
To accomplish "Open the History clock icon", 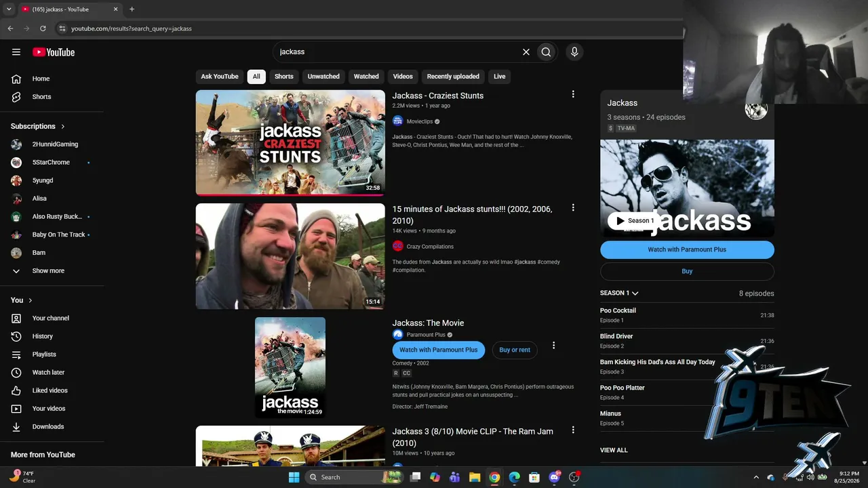I will pyautogui.click(x=16, y=336).
